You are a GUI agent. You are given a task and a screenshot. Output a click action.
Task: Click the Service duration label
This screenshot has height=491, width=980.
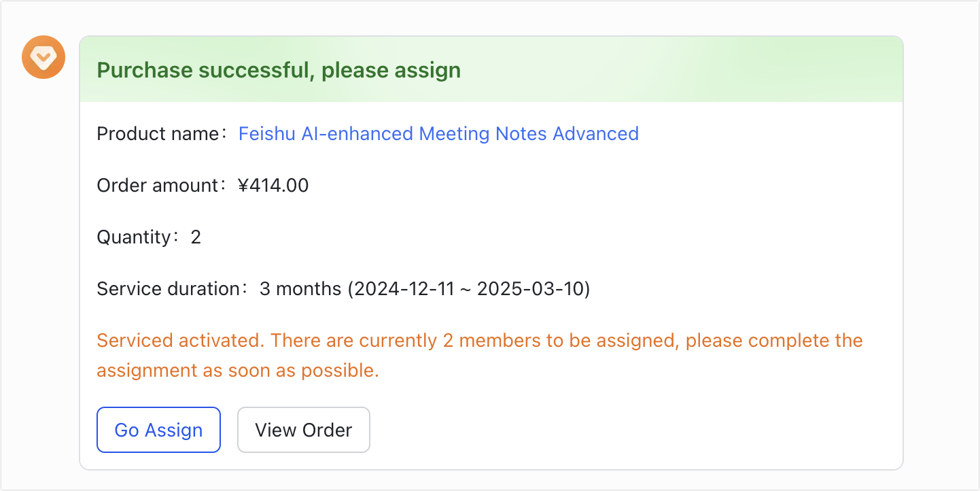click(x=171, y=289)
